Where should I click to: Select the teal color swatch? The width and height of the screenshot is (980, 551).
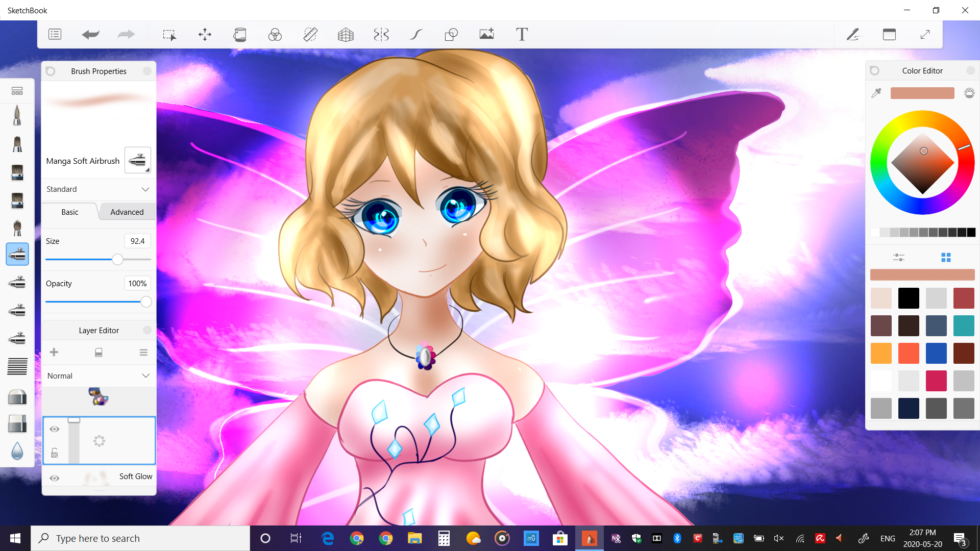pyautogui.click(x=964, y=325)
